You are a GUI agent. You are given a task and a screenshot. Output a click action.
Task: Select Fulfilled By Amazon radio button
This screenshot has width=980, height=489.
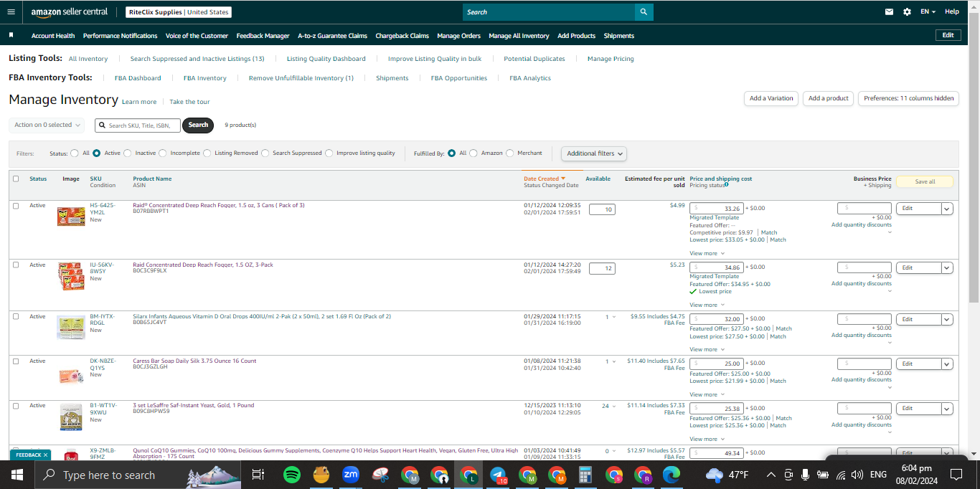point(473,153)
